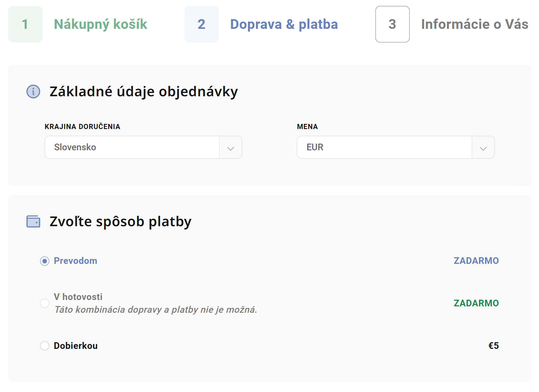Image resolution: width=539 pixels, height=392 pixels.
Task: Click the blue step 2 badge
Action: point(201,24)
